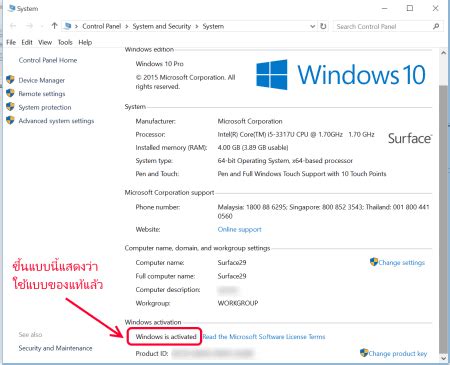
Task: Click the Device Manager shield icon
Action: pos(10,80)
